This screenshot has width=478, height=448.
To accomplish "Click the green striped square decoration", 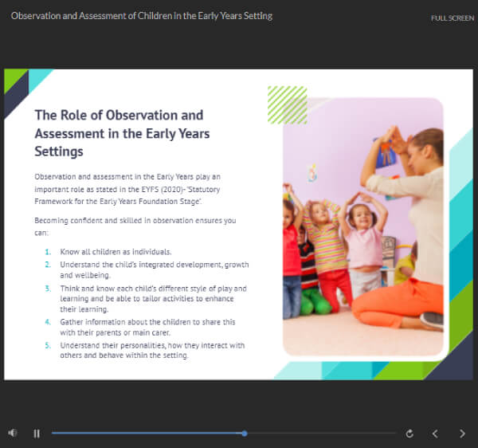I will click(287, 104).
